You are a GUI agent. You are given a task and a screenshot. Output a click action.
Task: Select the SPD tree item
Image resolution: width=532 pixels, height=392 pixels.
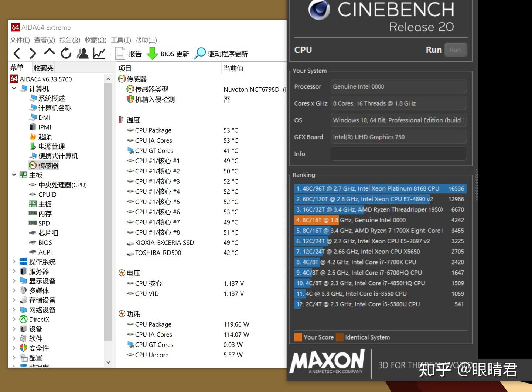pyautogui.click(x=40, y=223)
